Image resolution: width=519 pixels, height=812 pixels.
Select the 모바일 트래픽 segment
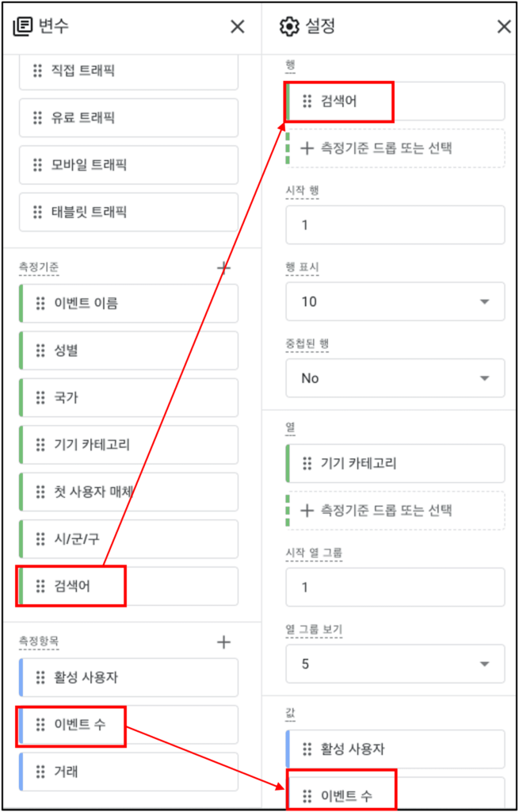(x=129, y=165)
